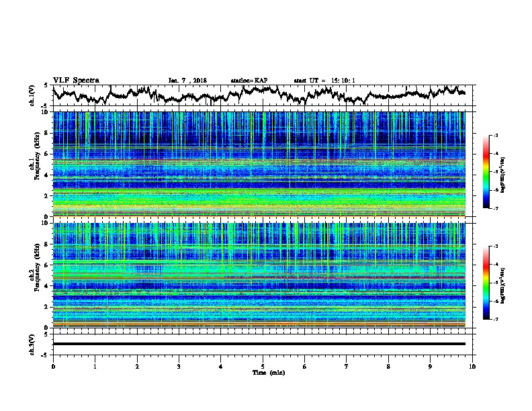Click the station=KAP header label
This screenshot has height=411, width=532.
coord(249,81)
